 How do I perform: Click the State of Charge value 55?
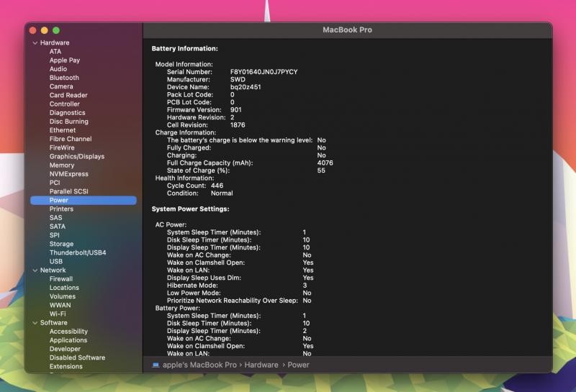321,170
